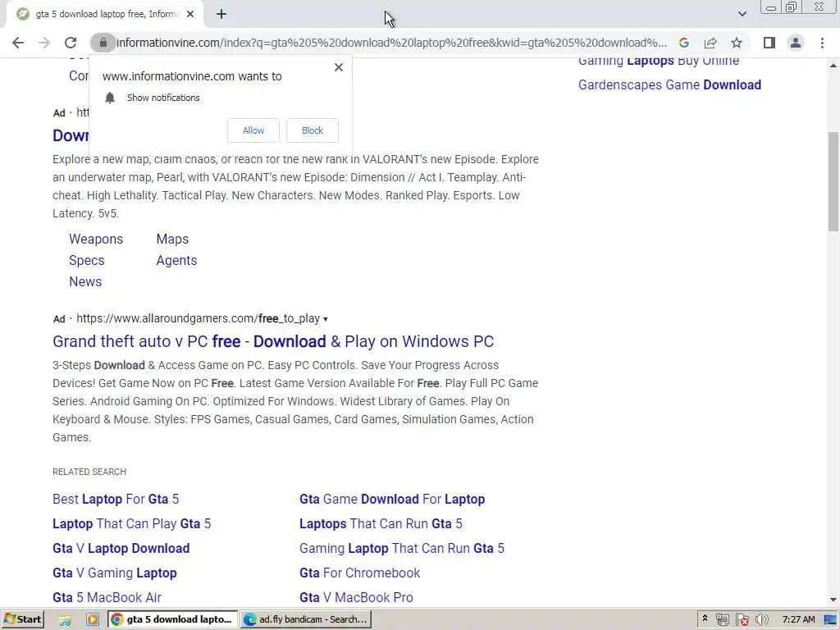Open the Windows Start menu
The width and height of the screenshot is (840, 630).
(22, 619)
